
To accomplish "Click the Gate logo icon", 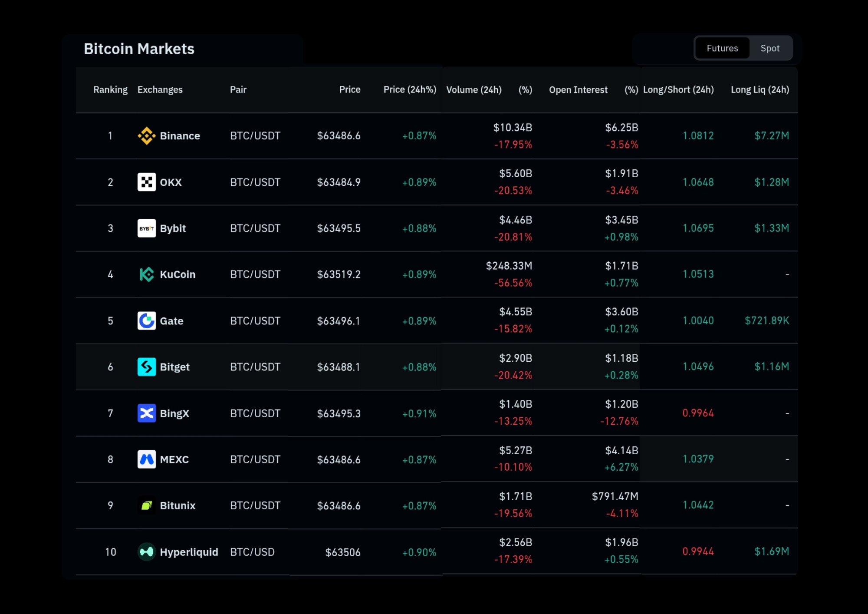I will coord(147,321).
